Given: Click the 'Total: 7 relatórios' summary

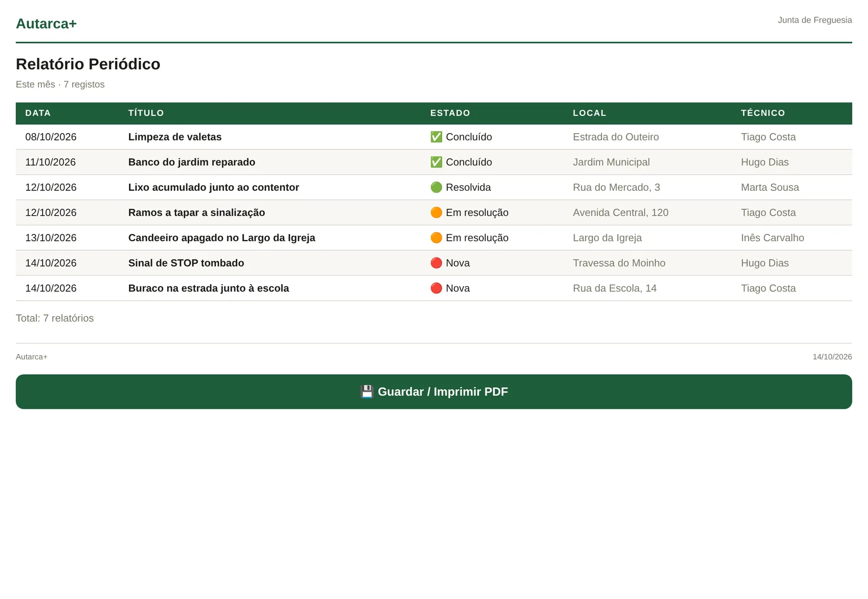Looking at the screenshot, I should 55,318.
